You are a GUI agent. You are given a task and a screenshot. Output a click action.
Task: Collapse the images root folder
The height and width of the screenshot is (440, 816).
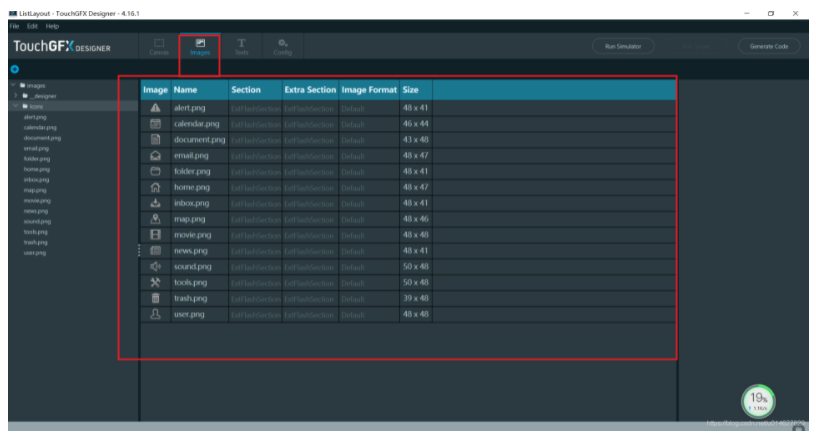[x=13, y=85]
